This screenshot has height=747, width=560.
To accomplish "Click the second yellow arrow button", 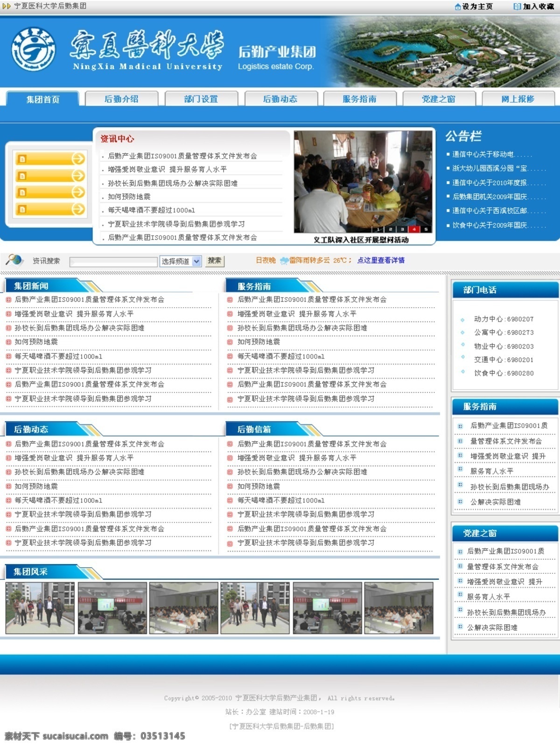I will pyautogui.click(x=50, y=176).
